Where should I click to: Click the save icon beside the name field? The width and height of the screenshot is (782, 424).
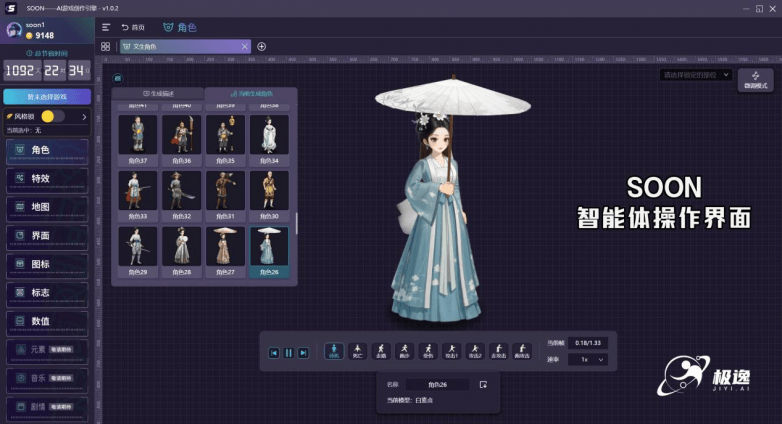(483, 384)
